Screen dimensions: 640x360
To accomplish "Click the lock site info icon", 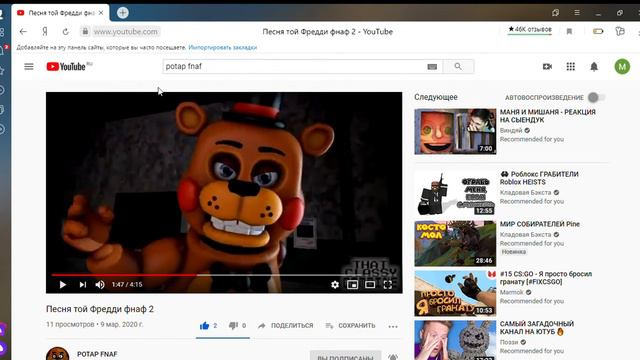I will (x=85, y=31).
